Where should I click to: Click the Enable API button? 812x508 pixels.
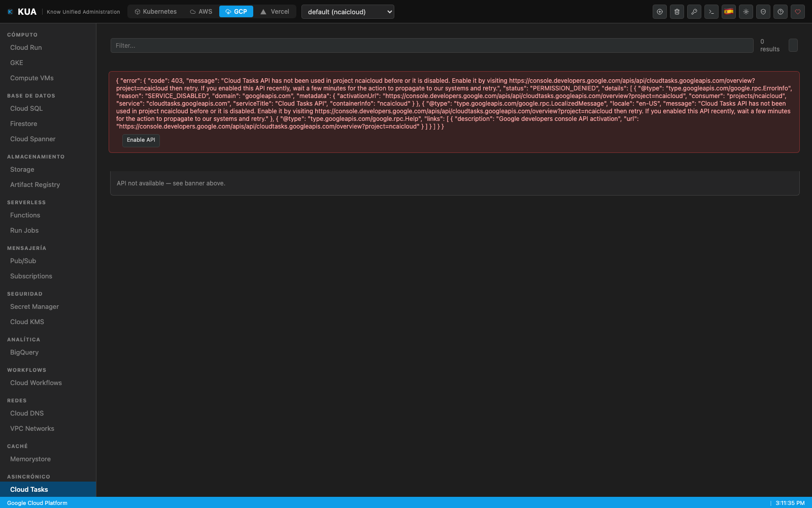click(141, 140)
